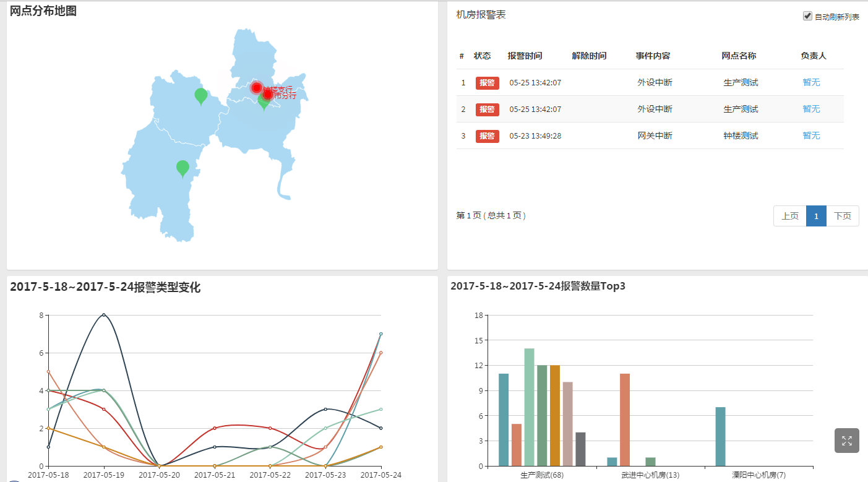Select page 1 in the alert table pagination

tap(817, 215)
